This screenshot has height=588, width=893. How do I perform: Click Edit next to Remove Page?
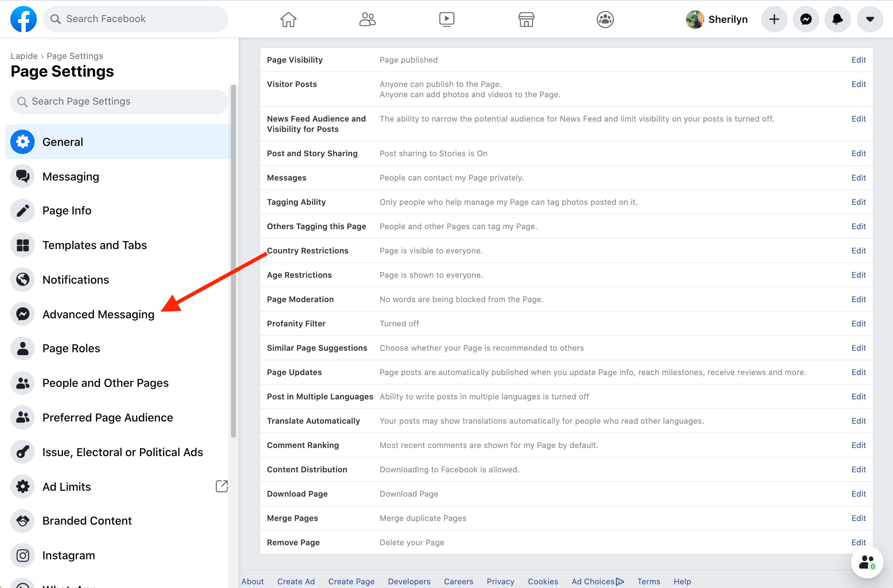point(858,542)
